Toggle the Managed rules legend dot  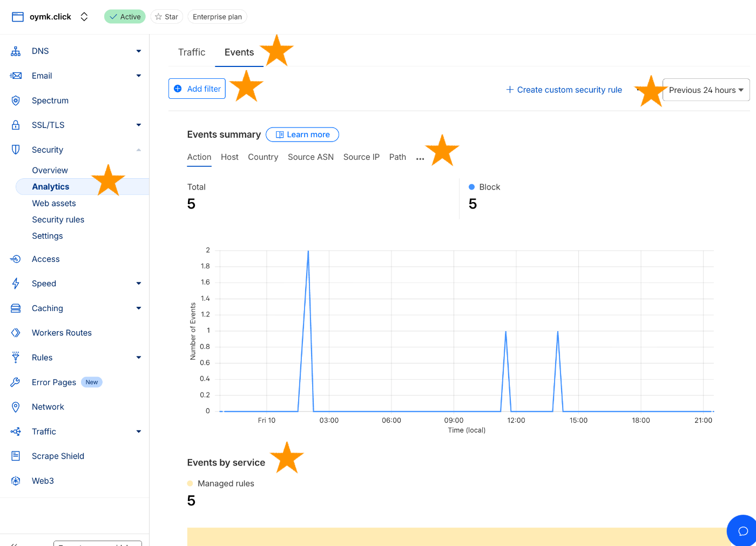click(190, 483)
